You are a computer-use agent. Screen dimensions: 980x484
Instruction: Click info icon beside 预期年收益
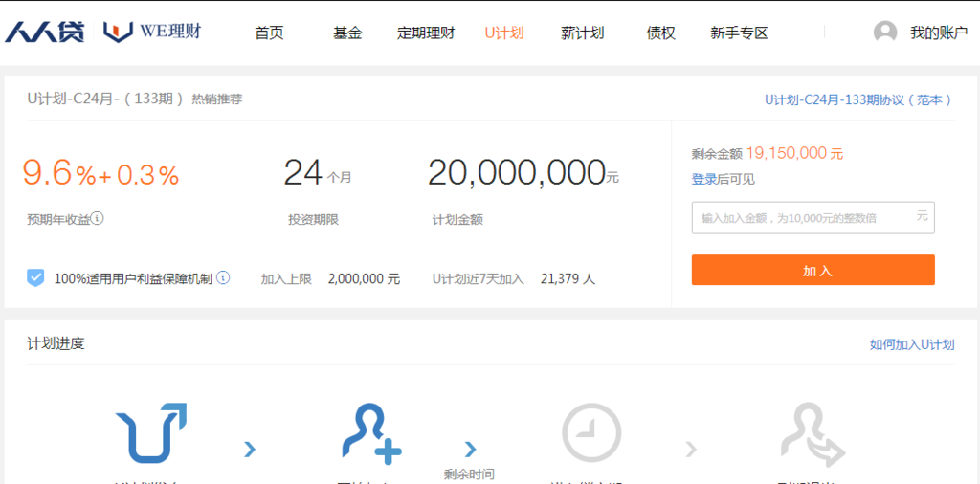point(98,219)
